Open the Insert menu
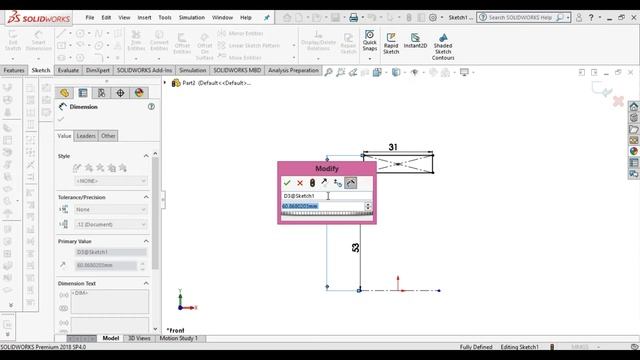Screen dimensions: 640x360 tap(144, 18)
